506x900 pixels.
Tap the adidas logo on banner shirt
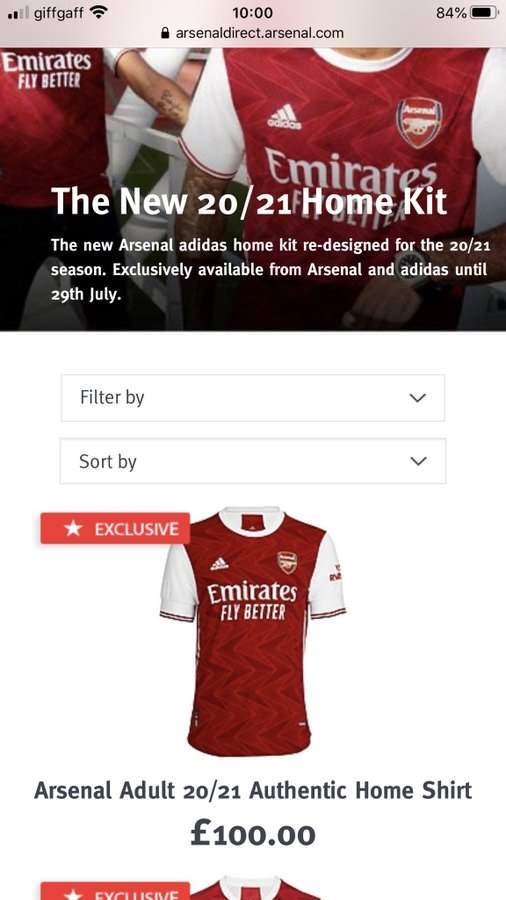coord(285,117)
